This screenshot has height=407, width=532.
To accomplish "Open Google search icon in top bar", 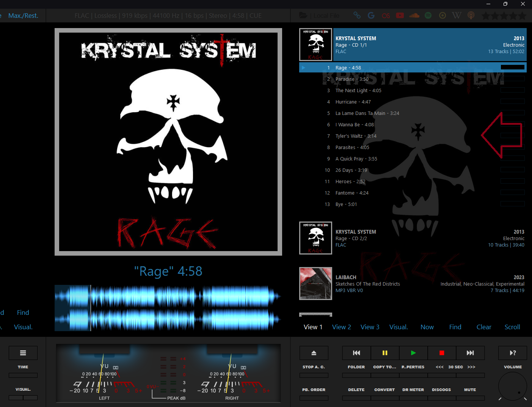I will coord(371,16).
